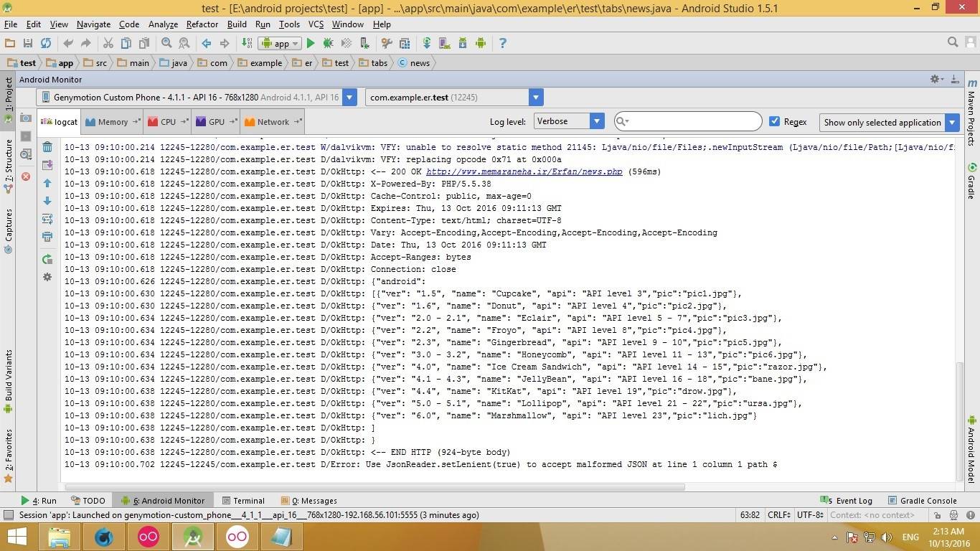Launch Firefox from the taskbar
This screenshot has width=980, height=551.
(103, 537)
